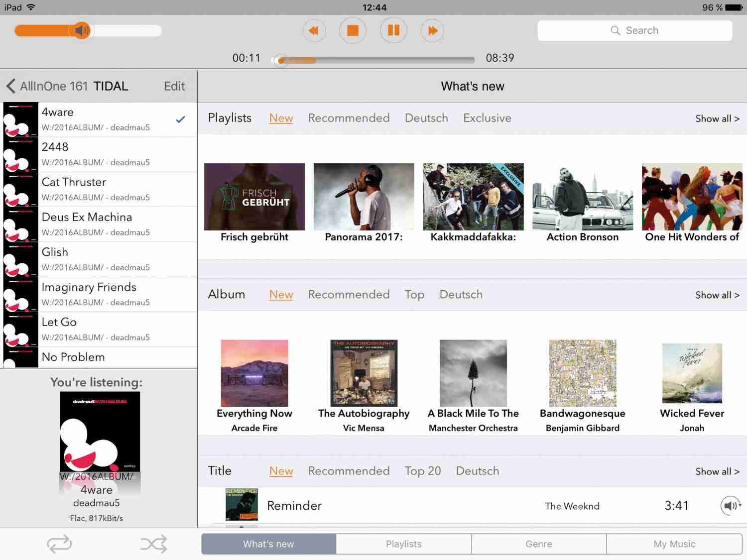Tap the speaker icon on the Reminder row
The width and height of the screenshot is (747, 560).
coord(731,506)
